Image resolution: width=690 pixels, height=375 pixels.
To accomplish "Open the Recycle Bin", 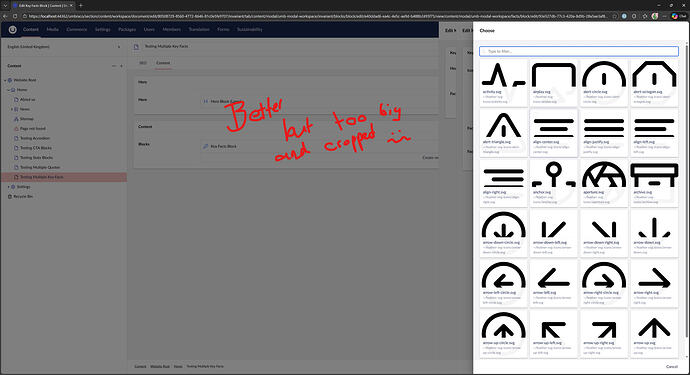I will point(23,196).
